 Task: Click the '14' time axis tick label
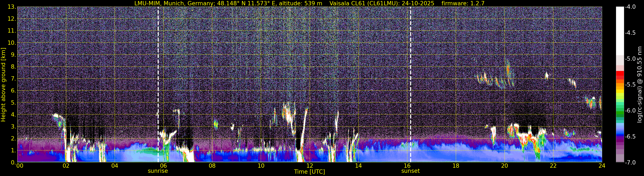click(358, 166)
